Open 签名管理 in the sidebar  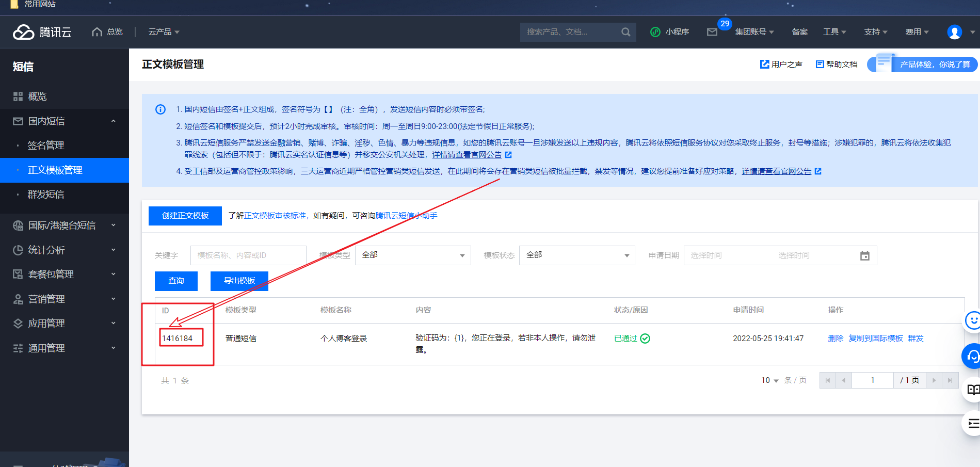(65, 146)
